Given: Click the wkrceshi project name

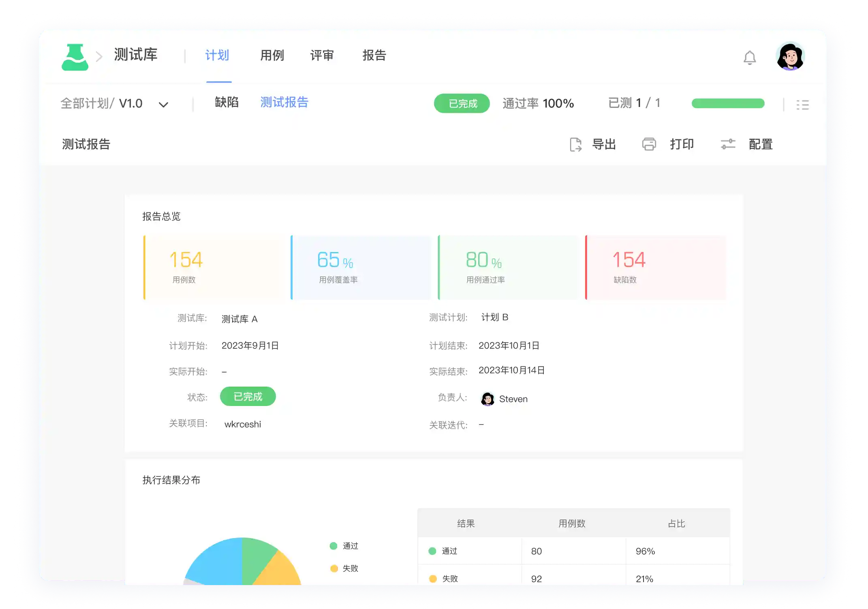Looking at the screenshot, I should pos(243,424).
